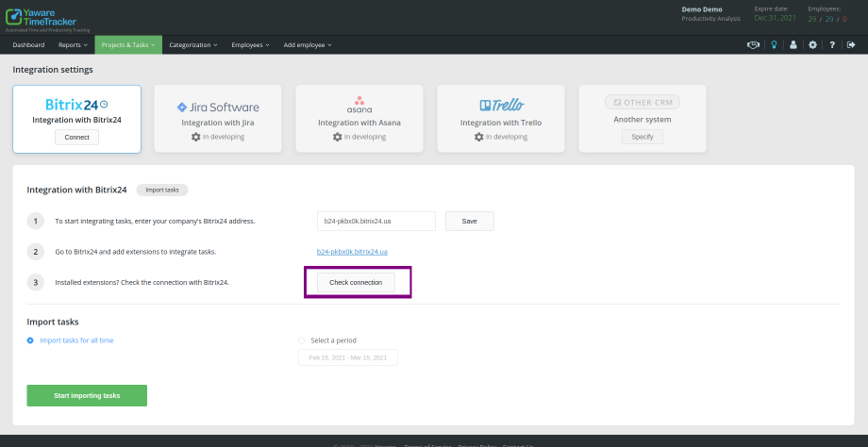Open the user profile icon
The width and height of the screenshot is (868, 447).
tap(793, 45)
